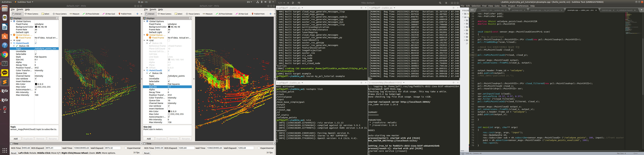Toggle Default Light checkbox in left RViz
The width and height of the screenshot is (644, 155).
pos(36,32)
